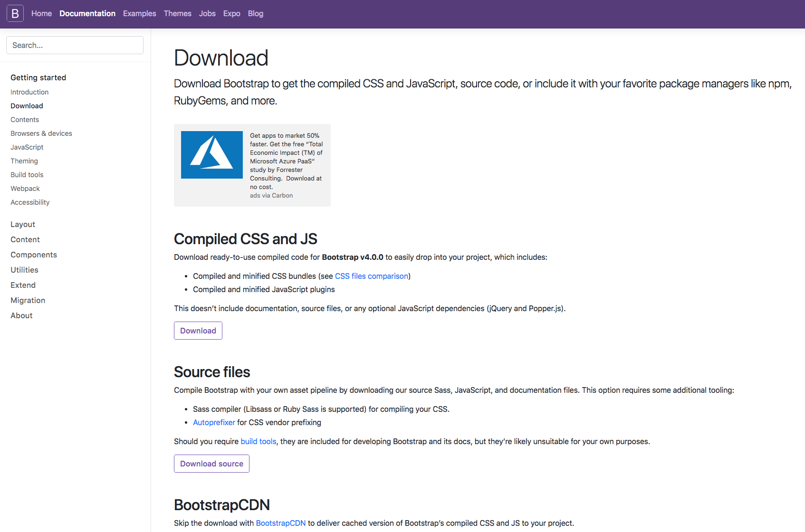
Task: Expand the Utilities sidebar section
Action: coord(24,270)
